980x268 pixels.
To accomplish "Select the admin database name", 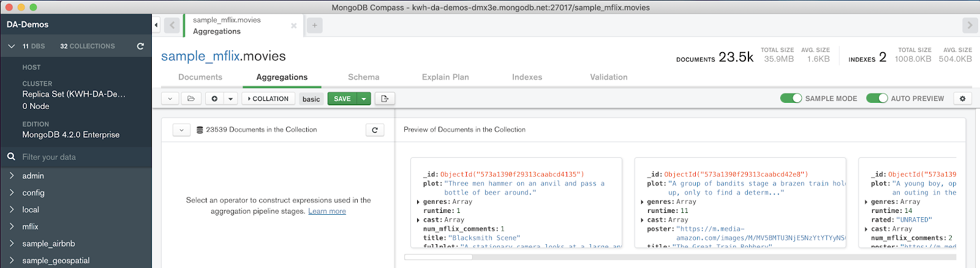I will (x=33, y=176).
